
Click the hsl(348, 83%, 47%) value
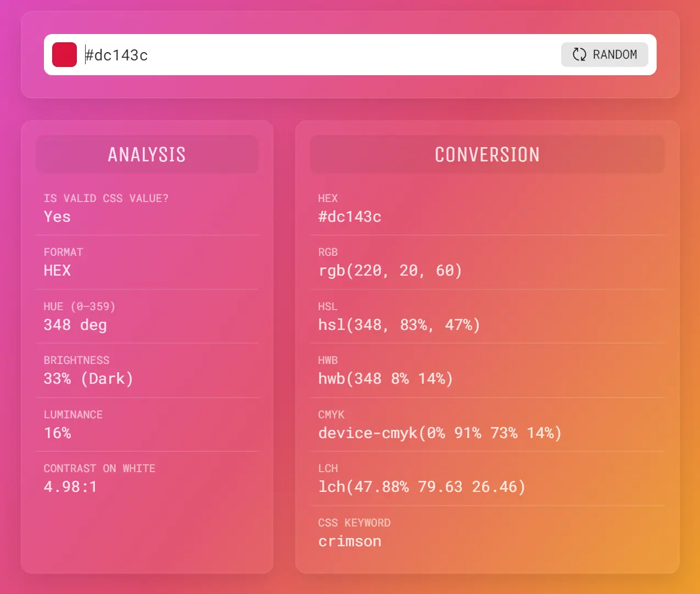(x=399, y=325)
